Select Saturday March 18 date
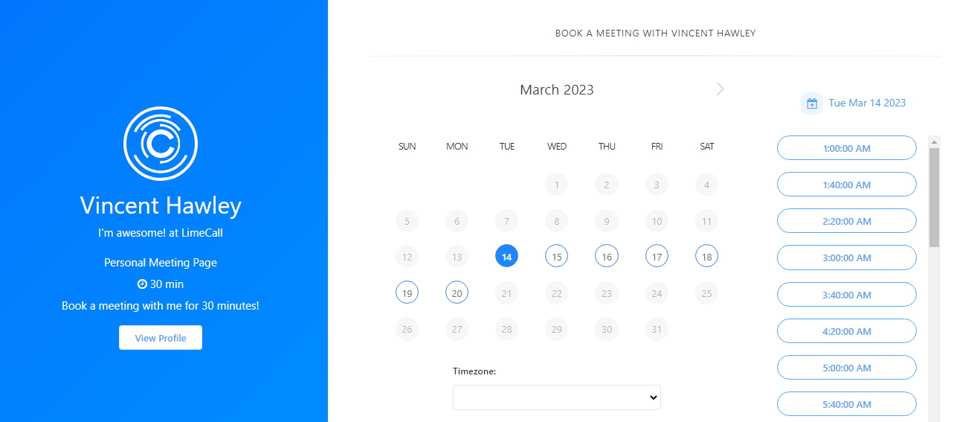This screenshot has width=980, height=422. pos(706,257)
